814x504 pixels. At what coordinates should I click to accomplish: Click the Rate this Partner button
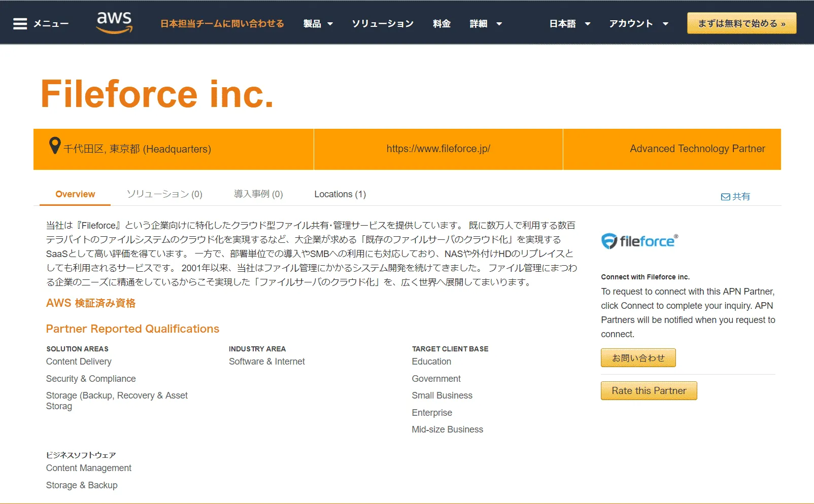pyautogui.click(x=649, y=391)
